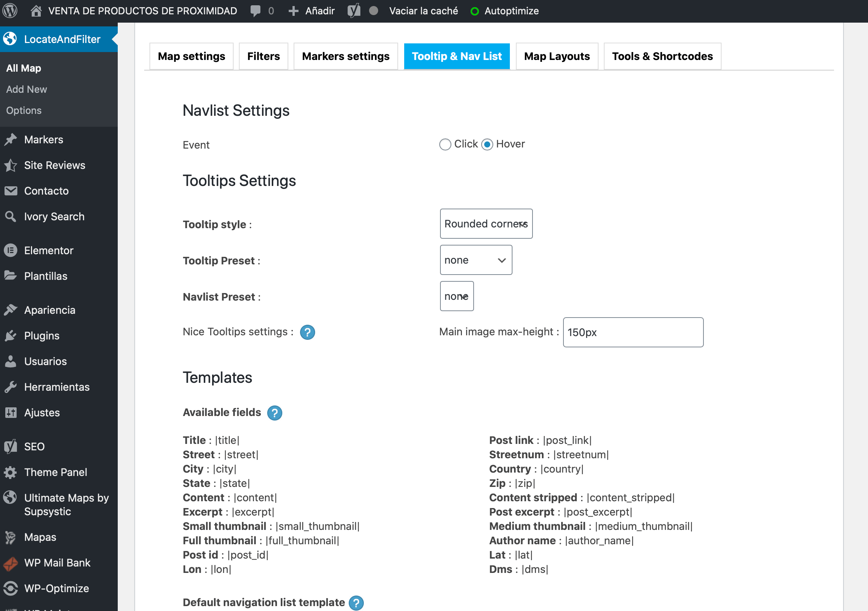Click the plus icon next to Añadir
868x611 pixels.
[x=293, y=11]
